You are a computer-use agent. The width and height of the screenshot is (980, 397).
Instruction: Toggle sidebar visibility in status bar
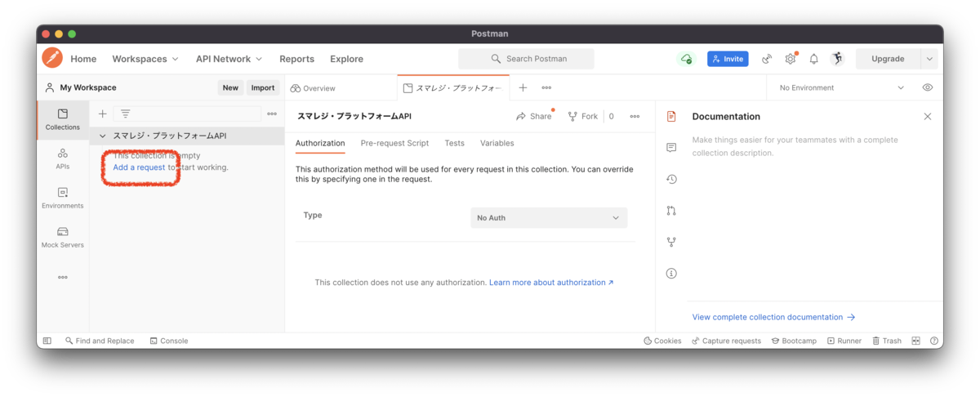[x=47, y=341]
